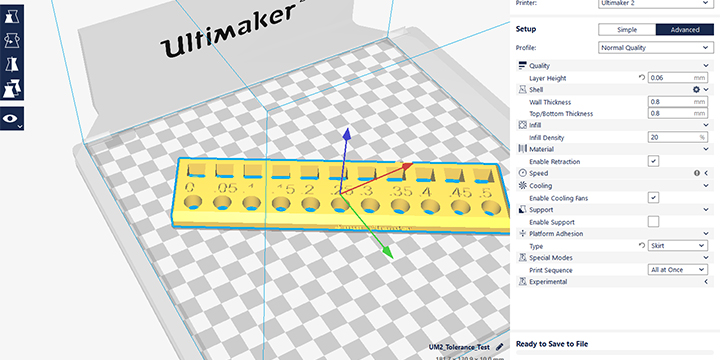The image size is (720, 360).
Task: Collapse the Infill section chevron
Action: pyautogui.click(x=706, y=125)
